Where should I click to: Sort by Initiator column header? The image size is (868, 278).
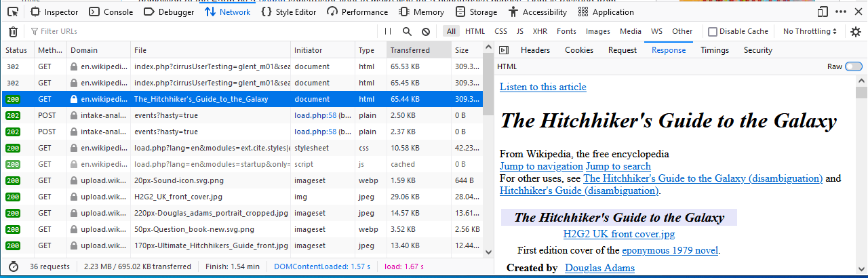pos(323,50)
